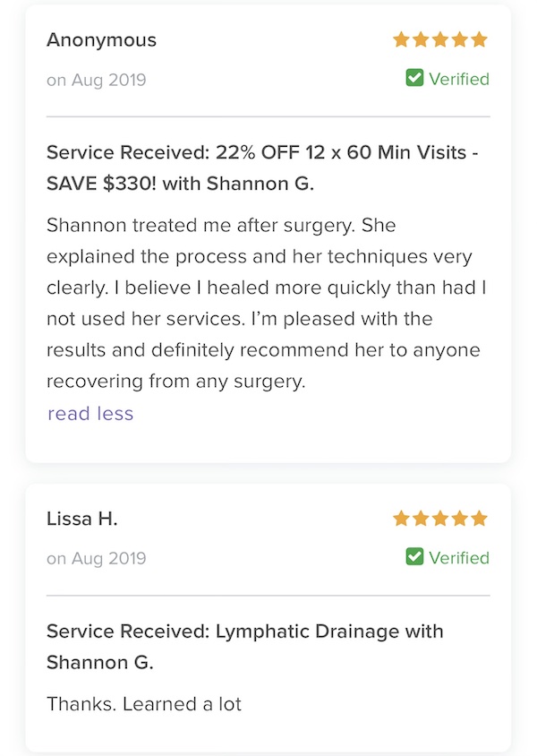Select the Lissa H. reviewer name
The width and height of the screenshot is (537, 756).
point(82,519)
